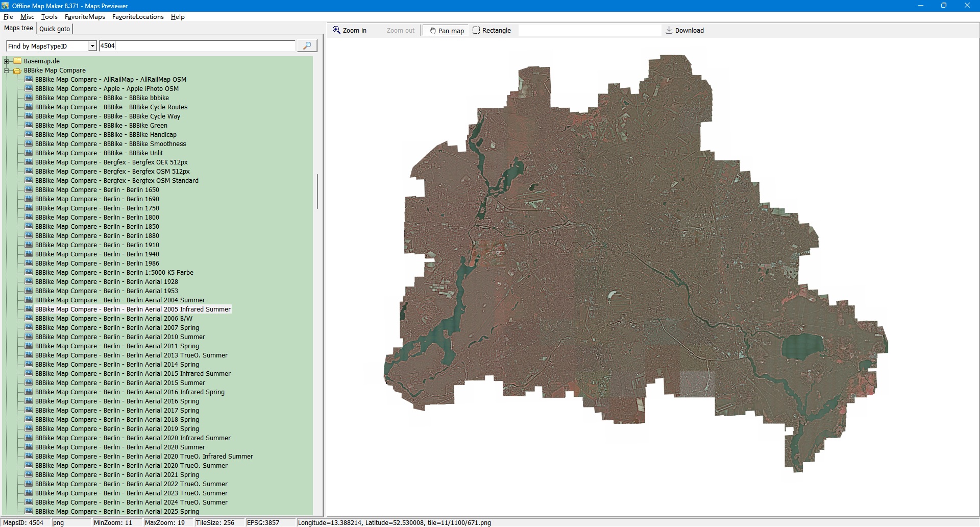This screenshot has width=980, height=527.
Task: Click the Download arrow icon
Action: click(669, 30)
